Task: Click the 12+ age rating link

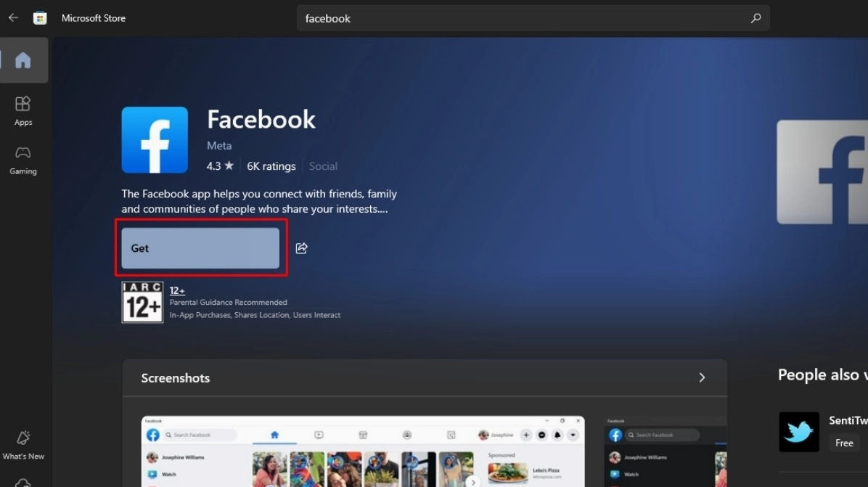Action: 177,290
